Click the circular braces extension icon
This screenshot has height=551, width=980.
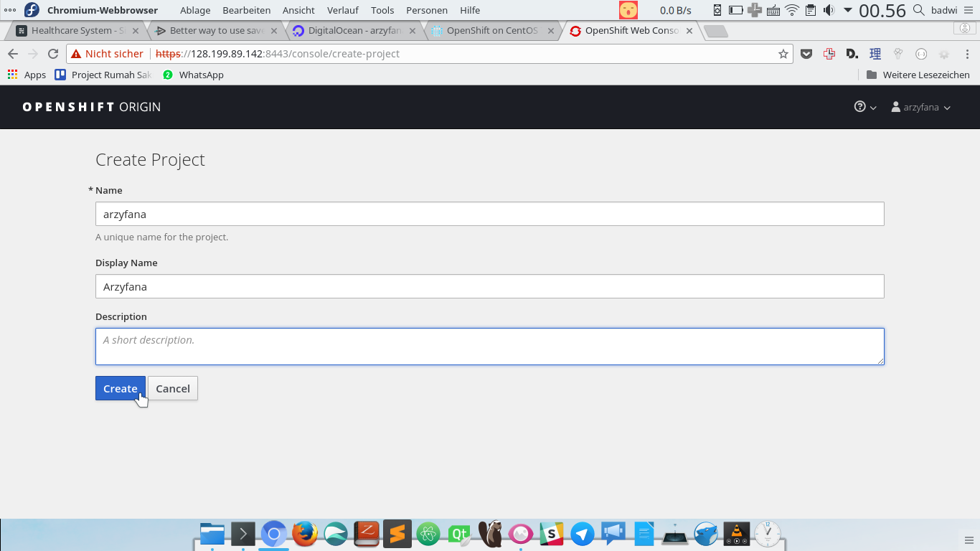click(921, 54)
